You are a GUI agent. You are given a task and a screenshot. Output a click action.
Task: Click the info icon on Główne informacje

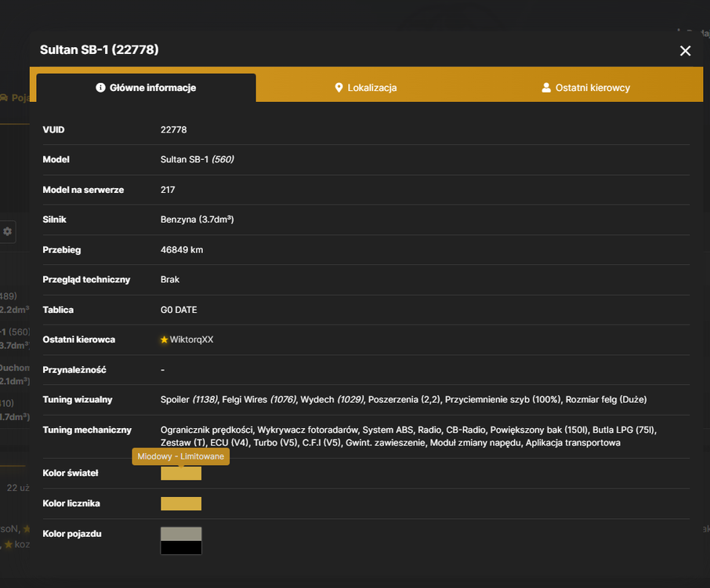100,88
